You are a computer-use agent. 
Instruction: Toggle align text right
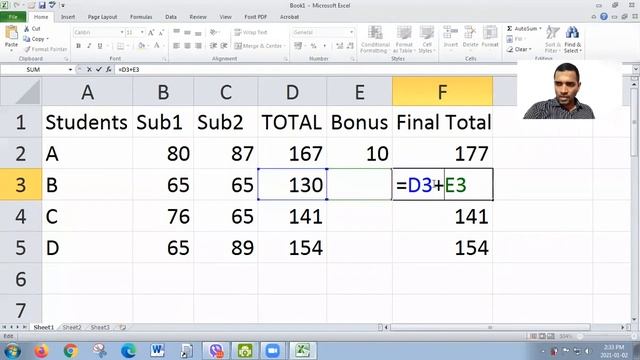point(198,46)
